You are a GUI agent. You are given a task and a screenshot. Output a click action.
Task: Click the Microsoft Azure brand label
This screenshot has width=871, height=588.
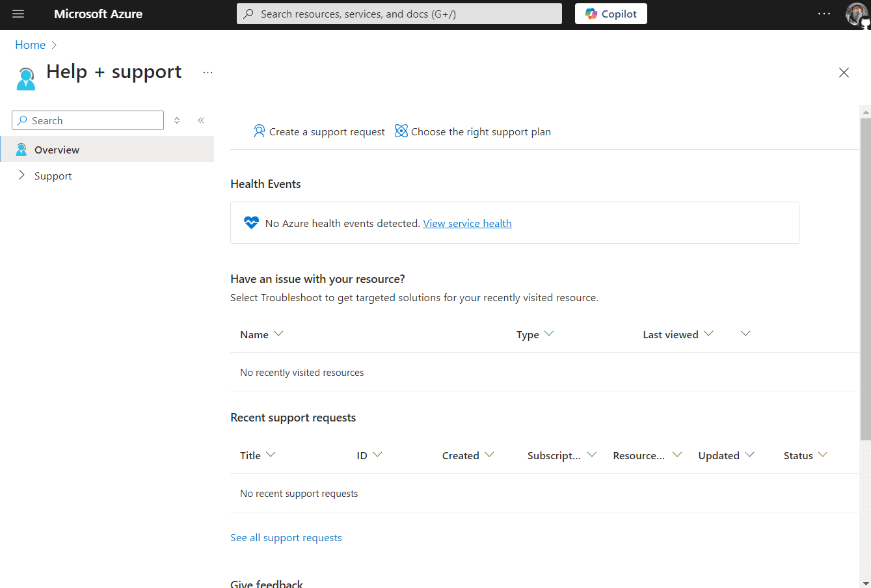pos(98,14)
